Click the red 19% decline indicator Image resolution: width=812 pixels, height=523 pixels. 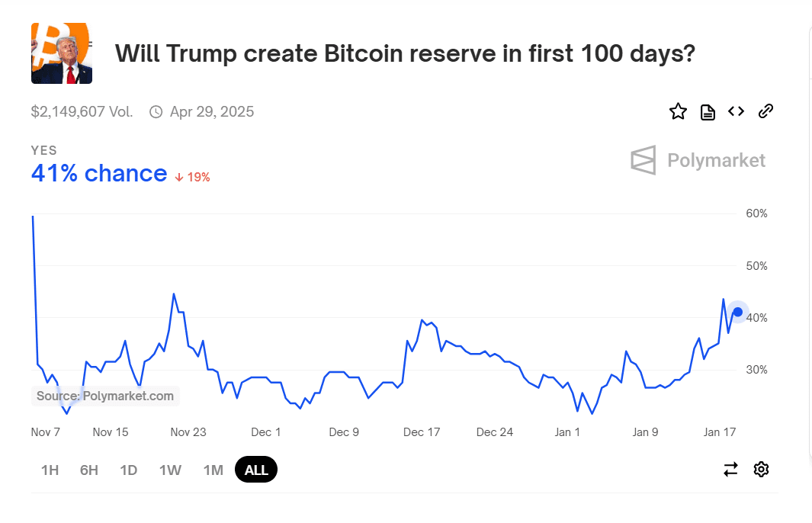(x=192, y=176)
